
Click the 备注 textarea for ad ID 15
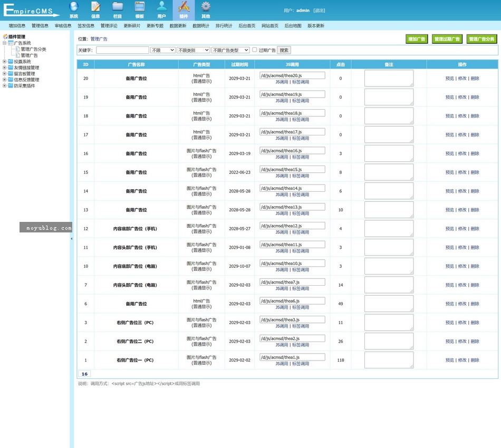[389, 172]
